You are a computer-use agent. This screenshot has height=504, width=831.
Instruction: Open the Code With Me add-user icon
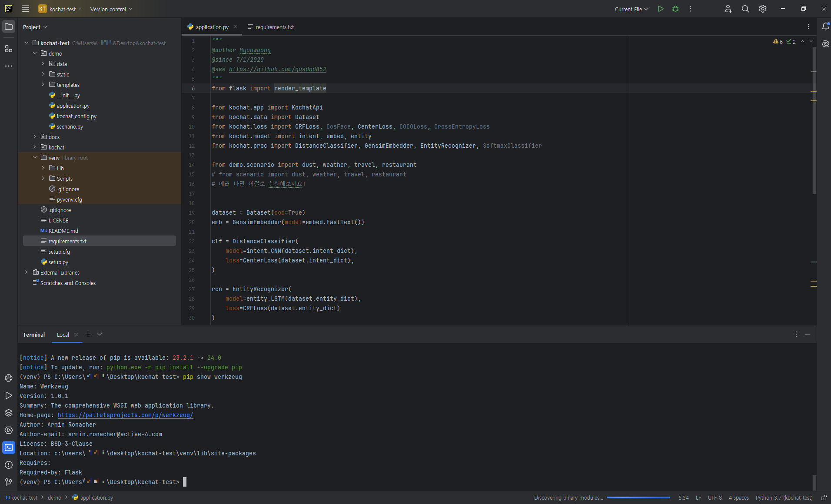pos(728,9)
